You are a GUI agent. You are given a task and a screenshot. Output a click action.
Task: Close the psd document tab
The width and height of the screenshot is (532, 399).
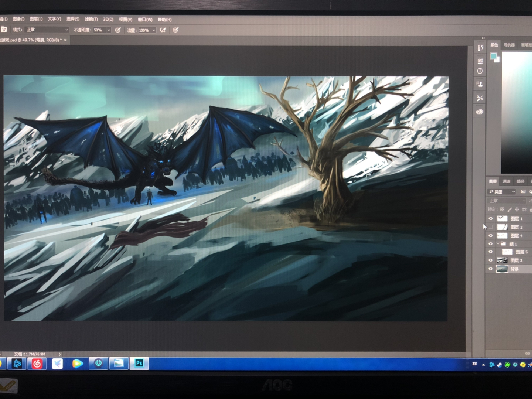click(x=65, y=40)
